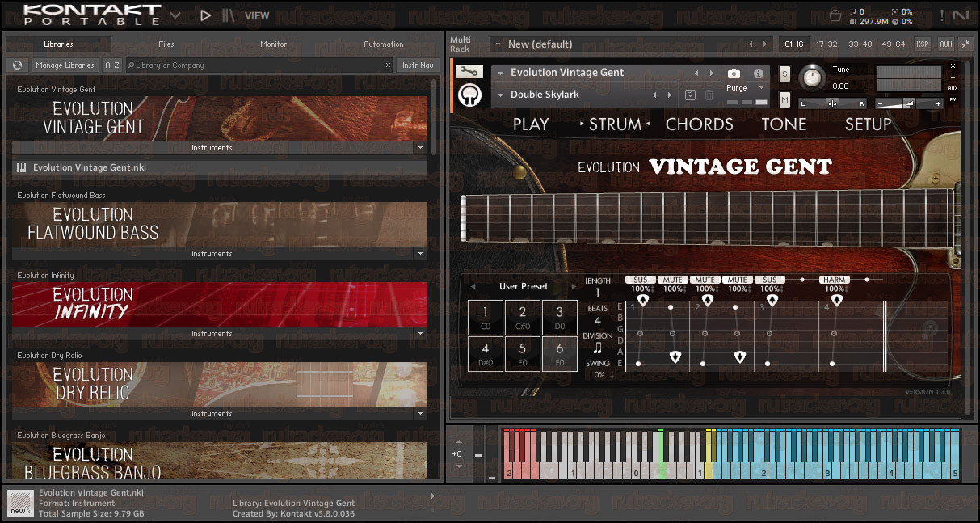Select strum pattern slot 6 F0
The width and height of the screenshot is (980, 523).
[x=560, y=354]
